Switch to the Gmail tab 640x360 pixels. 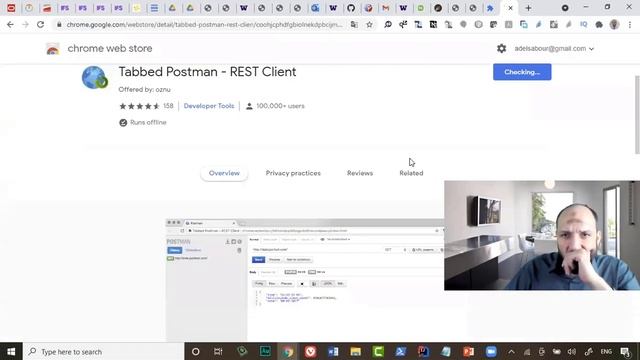click(x=386, y=8)
